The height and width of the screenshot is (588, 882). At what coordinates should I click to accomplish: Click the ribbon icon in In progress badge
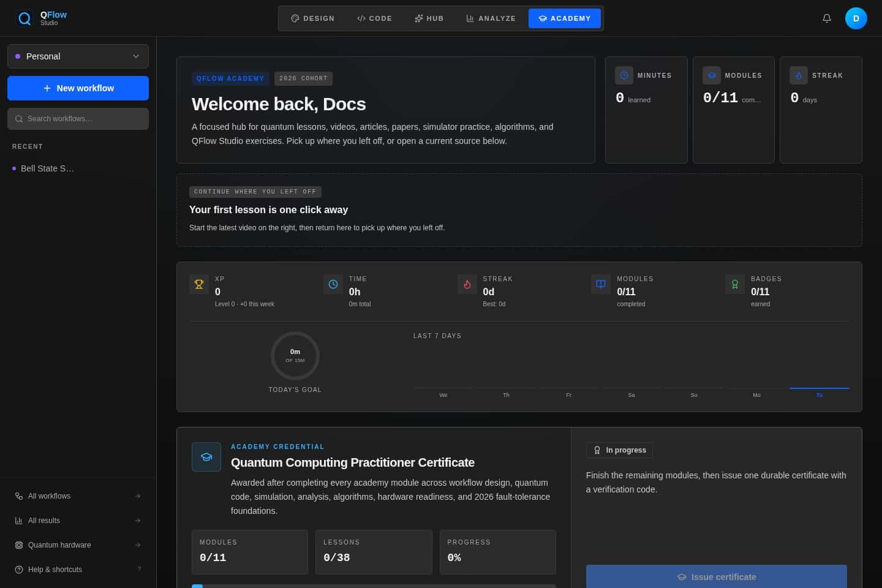(597, 450)
